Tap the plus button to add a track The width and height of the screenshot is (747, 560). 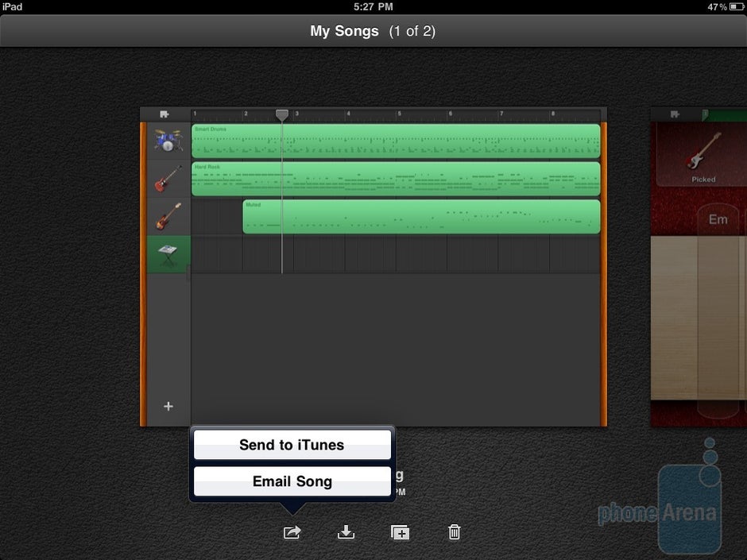[x=168, y=406]
